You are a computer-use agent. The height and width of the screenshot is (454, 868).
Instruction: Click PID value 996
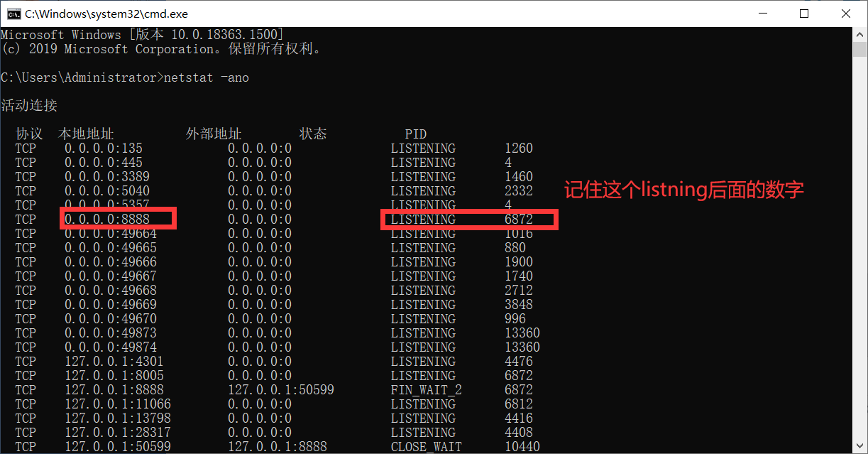[515, 319]
